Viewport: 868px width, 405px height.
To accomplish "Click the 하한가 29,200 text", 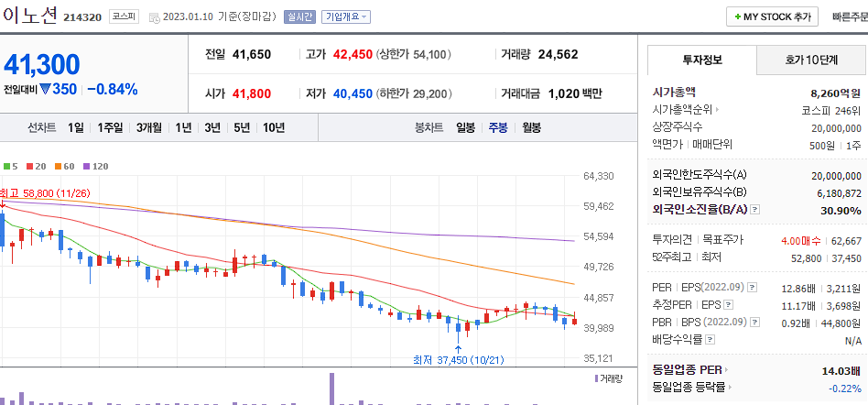I will click(x=414, y=93).
